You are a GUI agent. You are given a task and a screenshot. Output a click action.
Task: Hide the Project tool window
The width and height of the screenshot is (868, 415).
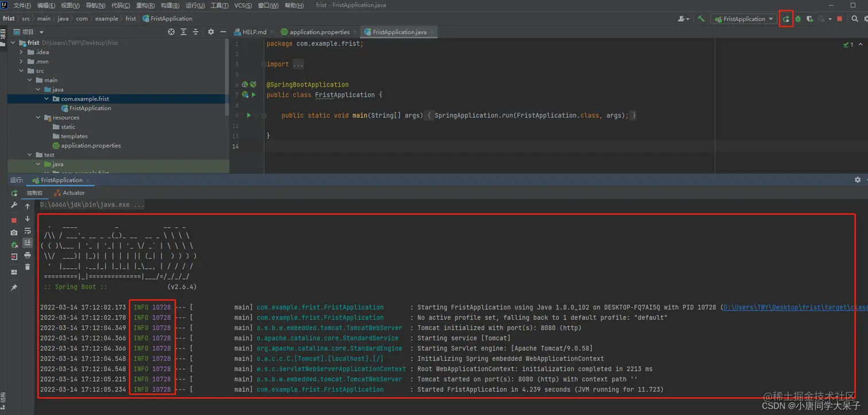223,32
